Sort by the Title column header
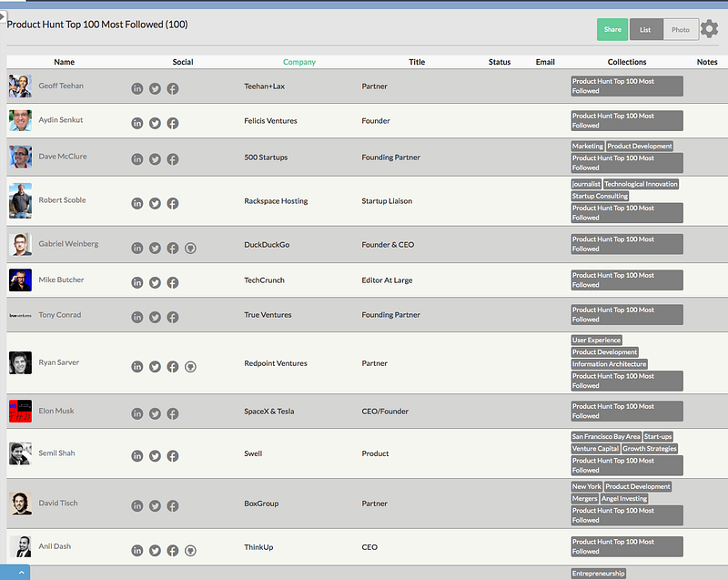The height and width of the screenshot is (580, 728). click(x=417, y=62)
